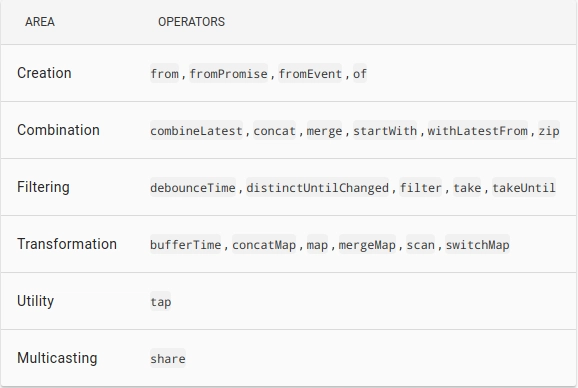Open the share multicasting operator

point(168,358)
